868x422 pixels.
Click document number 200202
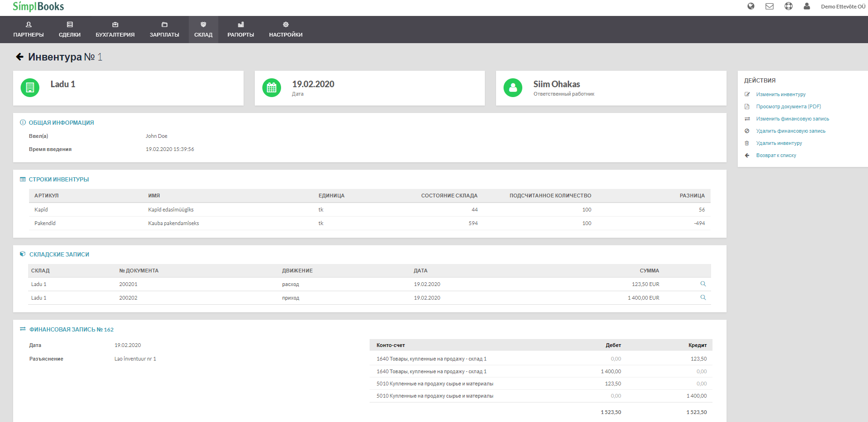coord(128,298)
